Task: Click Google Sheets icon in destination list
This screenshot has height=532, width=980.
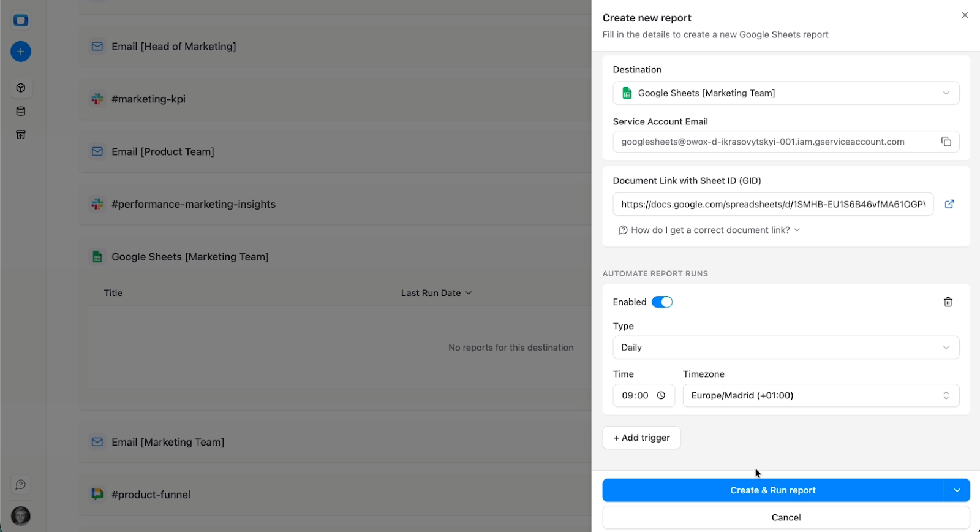Action: [97, 257]
